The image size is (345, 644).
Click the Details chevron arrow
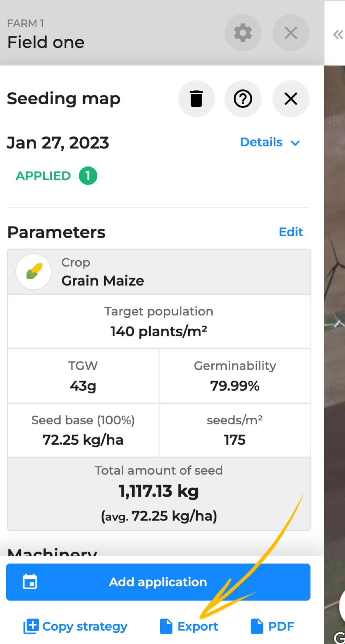pyautogui.click(x=295, y=143)
